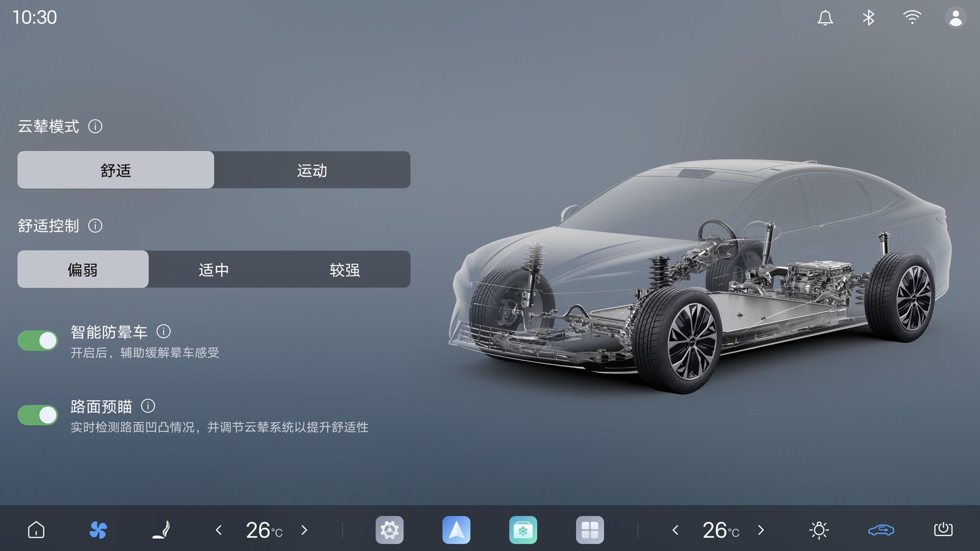Open the fan climate control icon
This screenshot has width=980, height=551.
coord(98,530)
